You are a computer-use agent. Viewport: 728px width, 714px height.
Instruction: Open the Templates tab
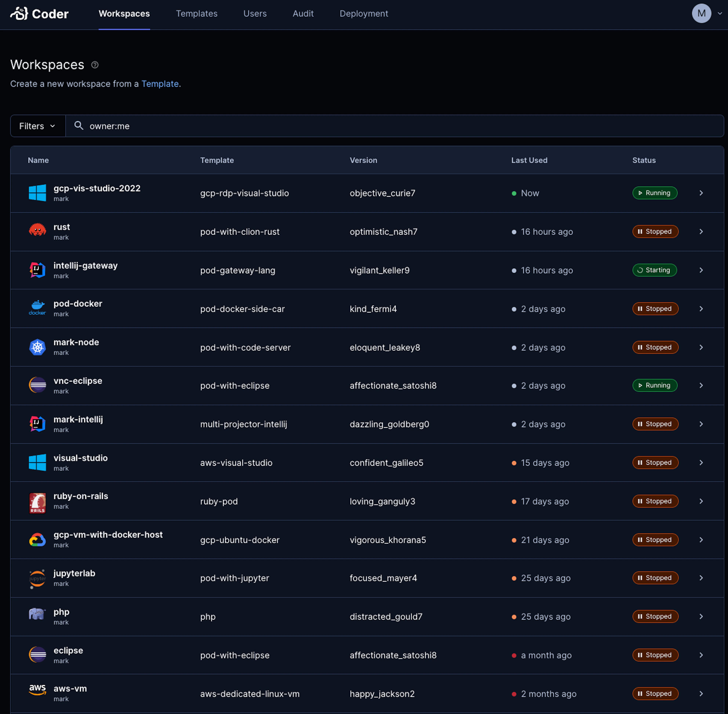[197, 14]
